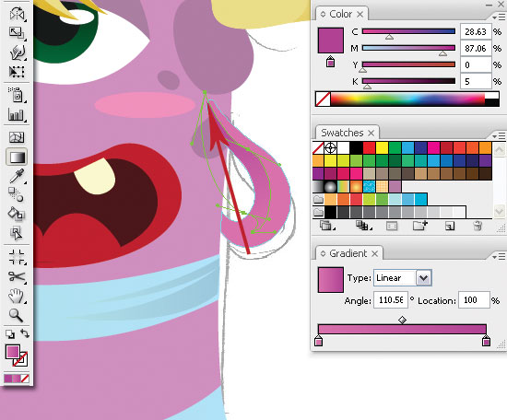
Task: Open the Show Swatch Kinds menu
Action: [363, 226]
